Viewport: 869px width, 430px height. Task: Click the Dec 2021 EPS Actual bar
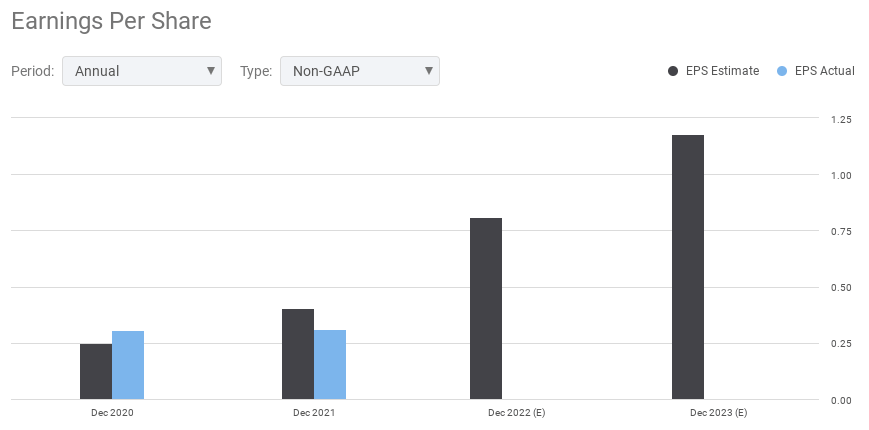(330, 364)
